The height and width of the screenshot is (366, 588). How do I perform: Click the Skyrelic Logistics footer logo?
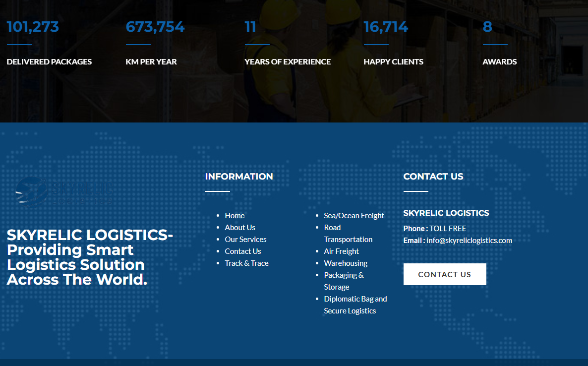coord(63,191)
